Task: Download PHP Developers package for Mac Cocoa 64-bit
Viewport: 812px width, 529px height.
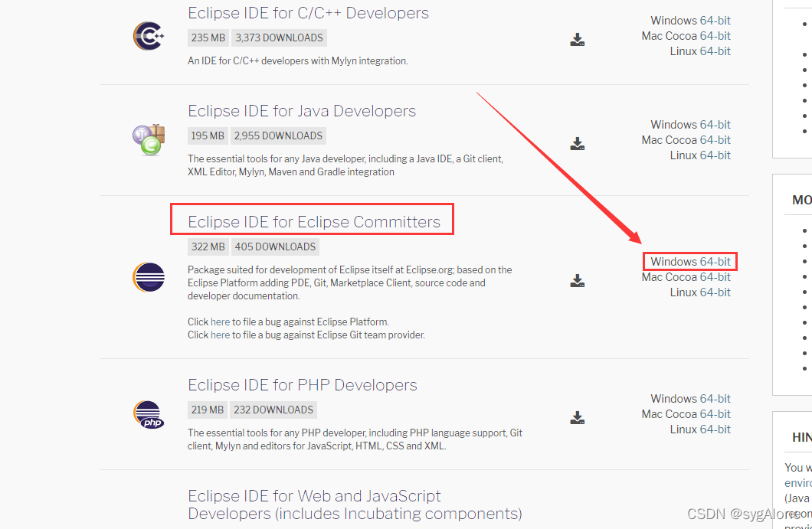Action: click(x=715, y=414)
